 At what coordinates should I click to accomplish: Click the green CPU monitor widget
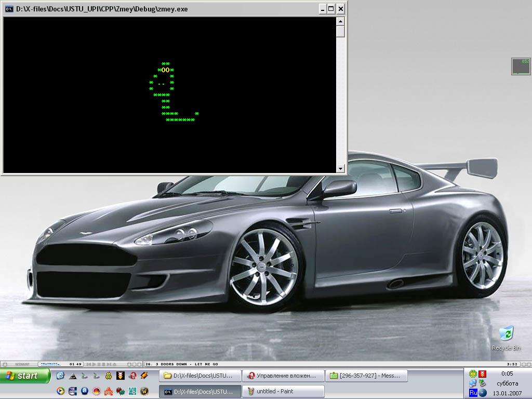pyautogui.click(x=521, y=66)
